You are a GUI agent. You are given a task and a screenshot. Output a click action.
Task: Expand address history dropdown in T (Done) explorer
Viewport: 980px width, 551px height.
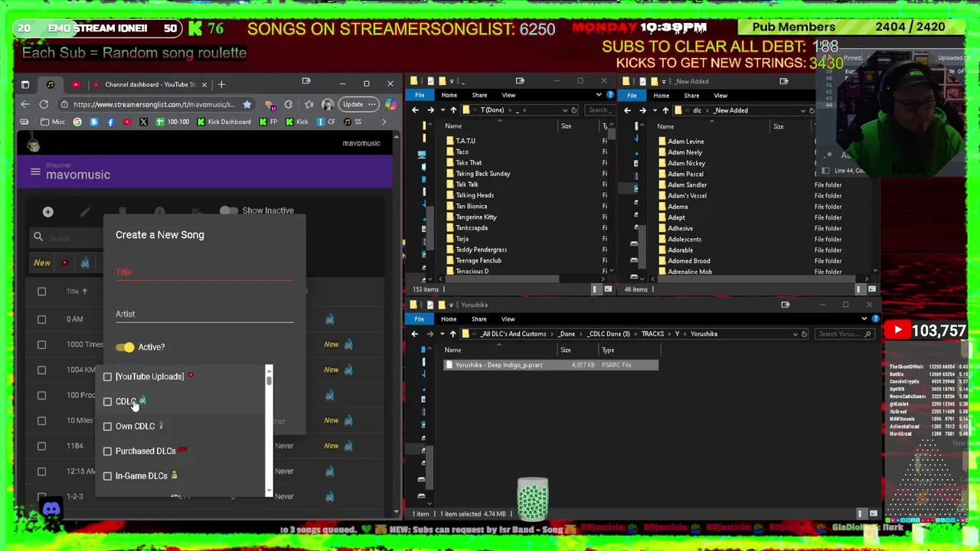tap(564, 110)
